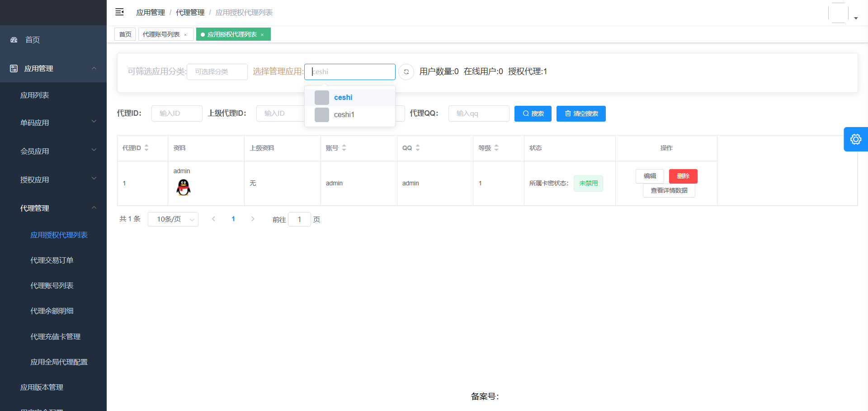Sort table by 账号 column arrows
868x411 pixels.
tap(344, 148)
